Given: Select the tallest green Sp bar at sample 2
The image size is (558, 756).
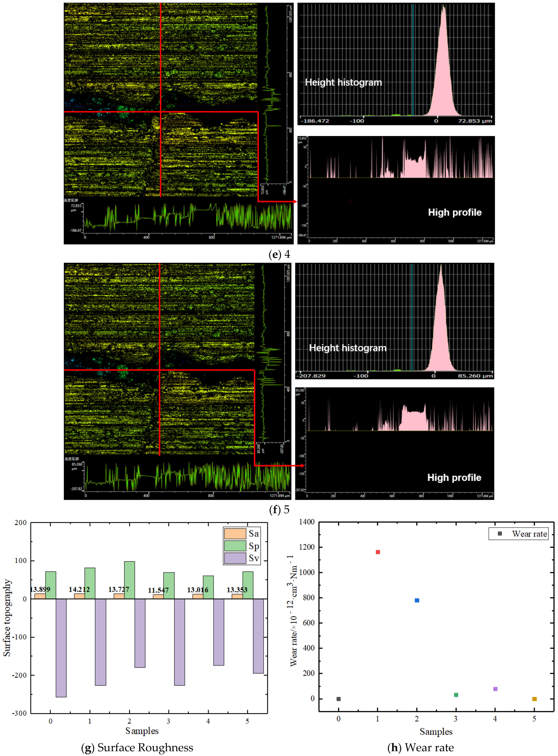Looking at the screenshot, I should click(x=129, y=580).
